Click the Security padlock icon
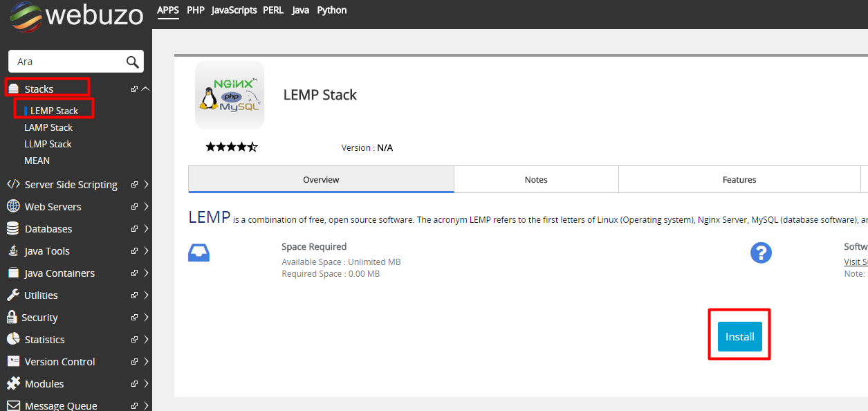 coord(12,317)
